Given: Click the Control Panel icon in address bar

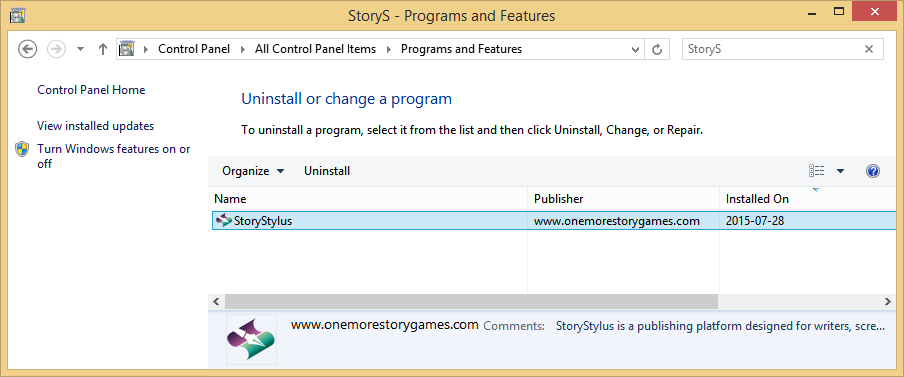Looking at the screenshot, I should [x=127, y=49].
